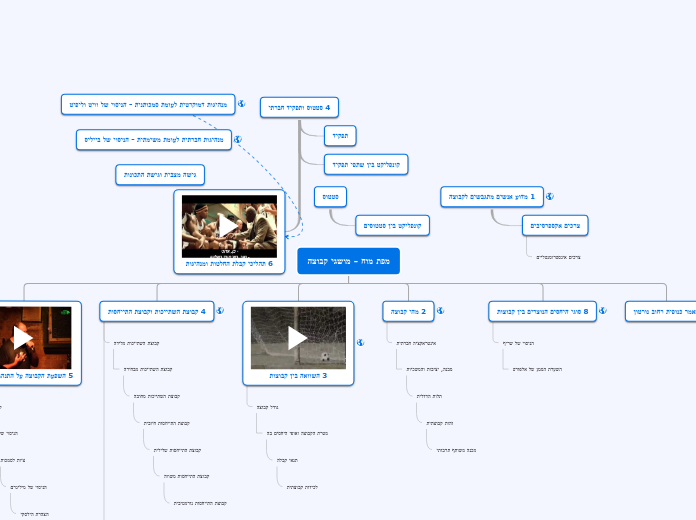Select subtopic השערת המגע של אלפורט

click(538, 369)
